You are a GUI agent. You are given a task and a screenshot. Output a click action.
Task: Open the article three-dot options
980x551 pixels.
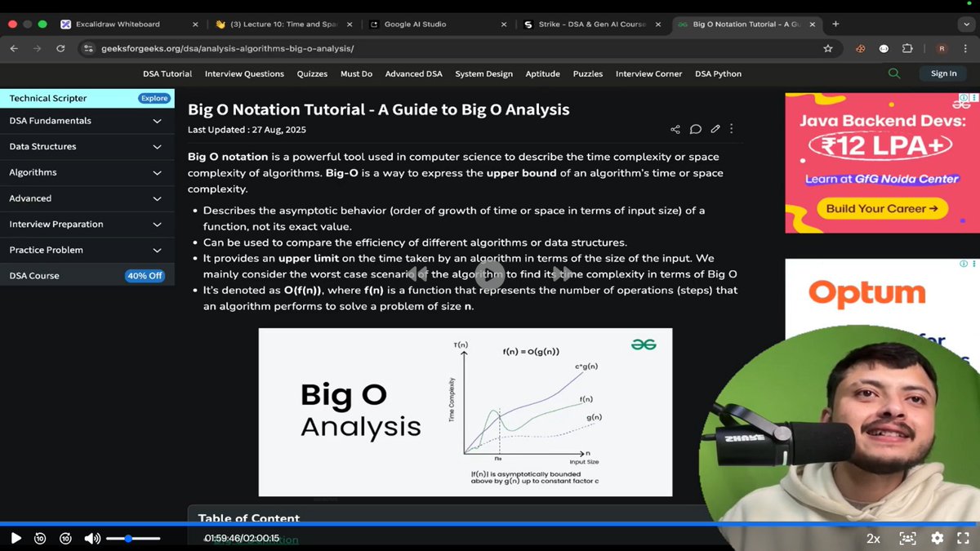[x=732, y=129]
